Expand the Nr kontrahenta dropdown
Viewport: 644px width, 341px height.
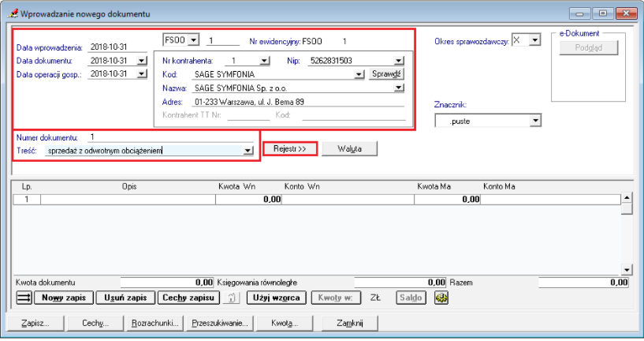[265, 61]
